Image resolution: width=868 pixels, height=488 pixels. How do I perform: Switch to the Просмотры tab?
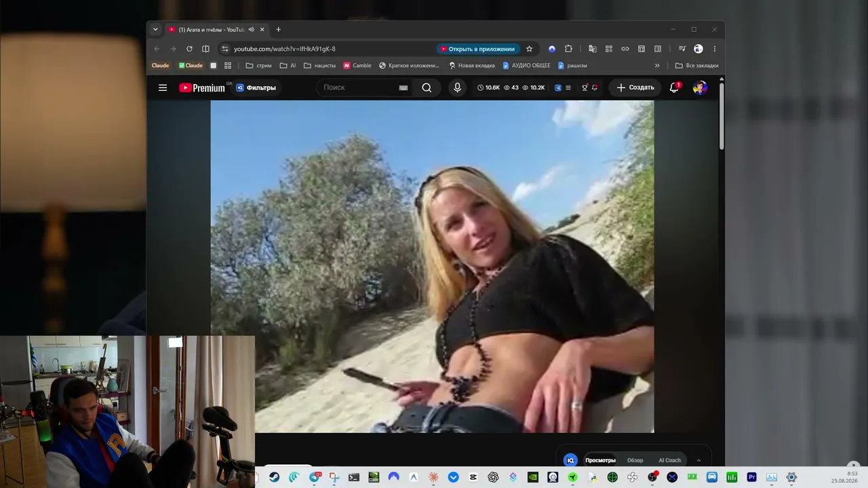click(600, 460)
